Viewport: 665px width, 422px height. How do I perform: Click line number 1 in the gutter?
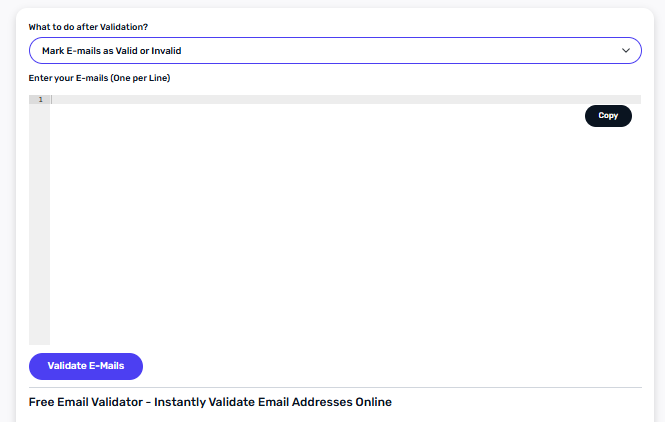40,100
